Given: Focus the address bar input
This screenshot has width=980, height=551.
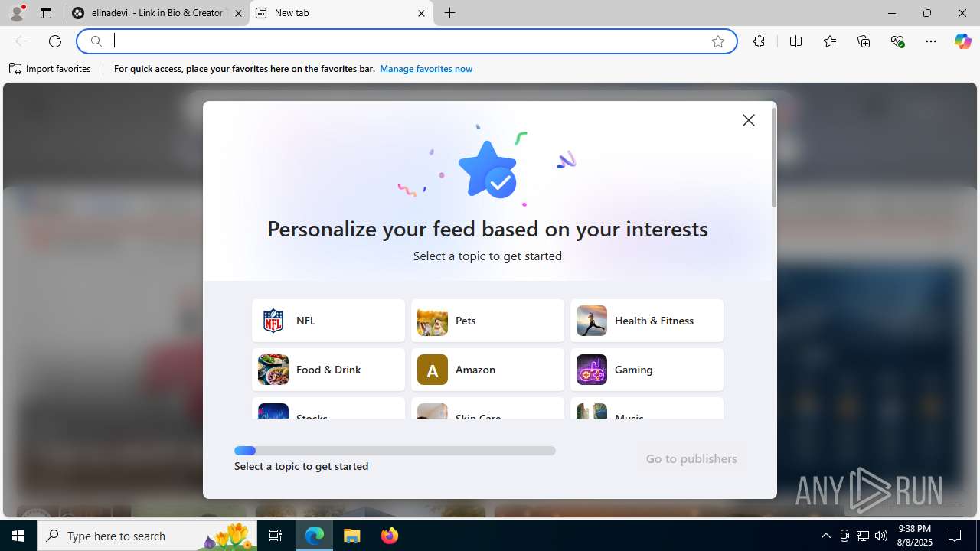Looking at the screenshot, I should tap(406, 41).
